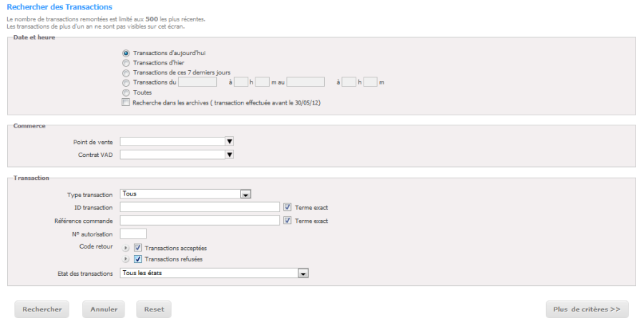Select Transactions d'hier radio option
The width and height of the screenshot is (644, 326).
[x=126, y=63]
